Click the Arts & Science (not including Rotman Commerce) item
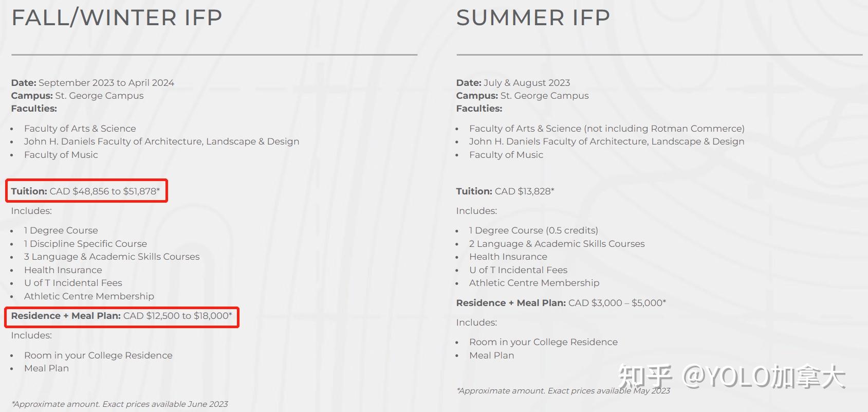Screen dimensions: 868x412 [x=606, y=129]
